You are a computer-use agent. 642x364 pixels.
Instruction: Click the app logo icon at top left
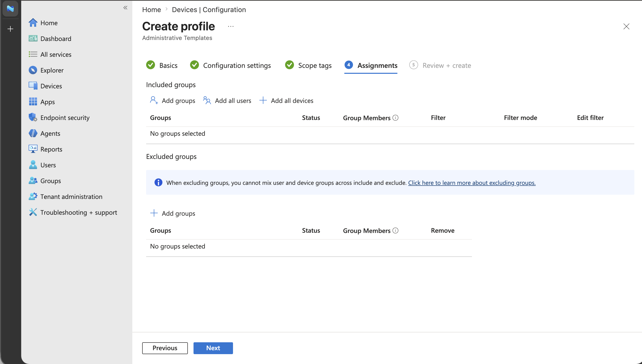[x=10, y=8]
